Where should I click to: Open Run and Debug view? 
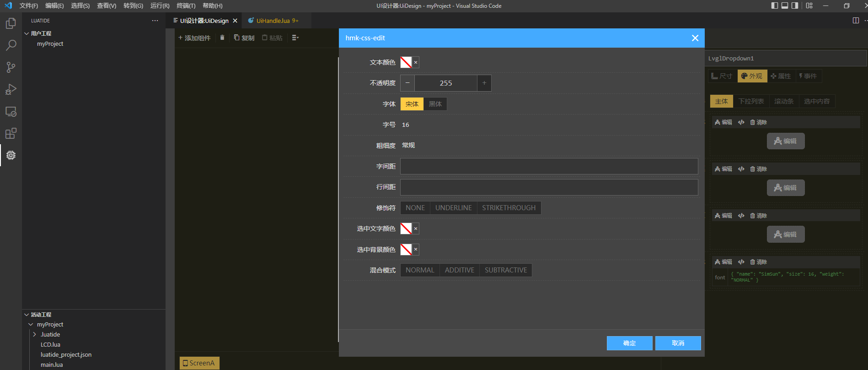[x=11, y=89]
